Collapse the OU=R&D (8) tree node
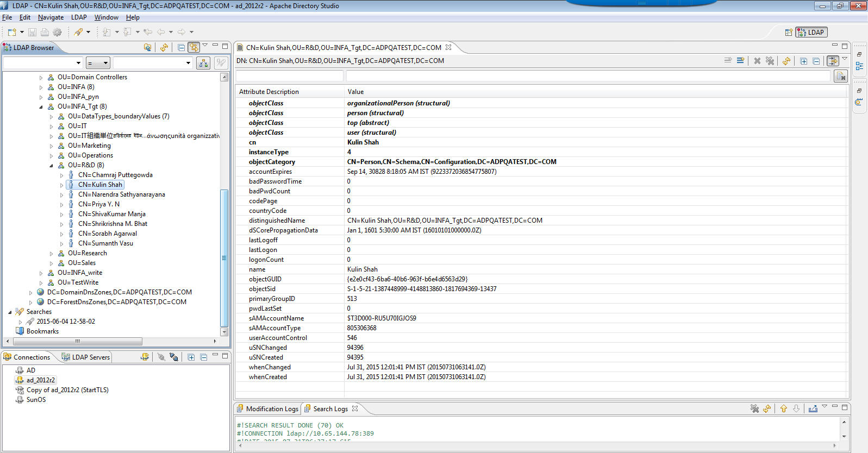 [51, 166]
